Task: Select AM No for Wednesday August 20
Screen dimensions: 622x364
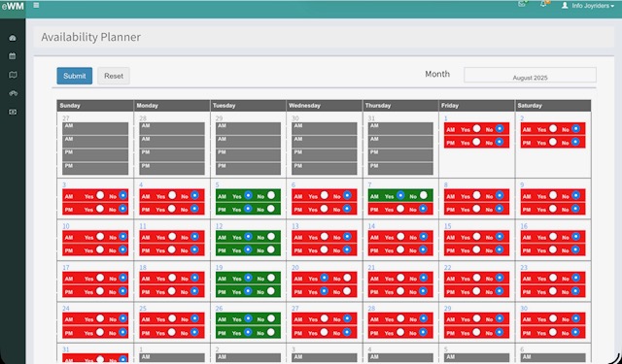Action: [x=347, y=278]
